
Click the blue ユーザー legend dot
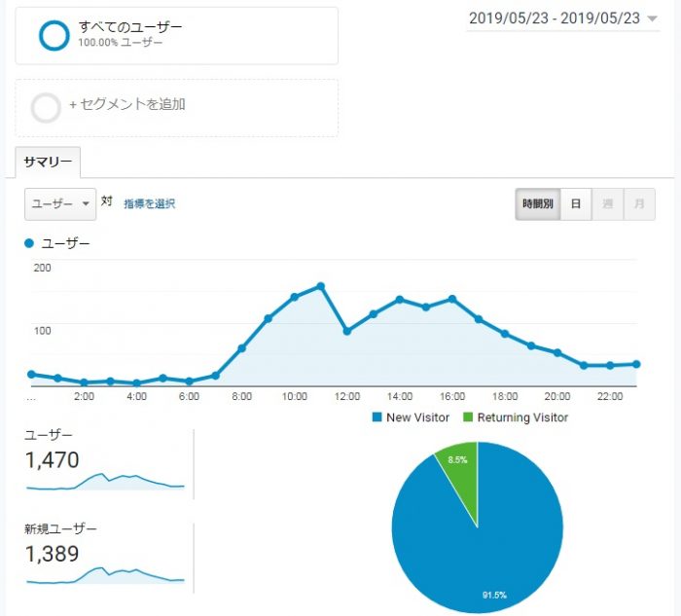(29, 243)
